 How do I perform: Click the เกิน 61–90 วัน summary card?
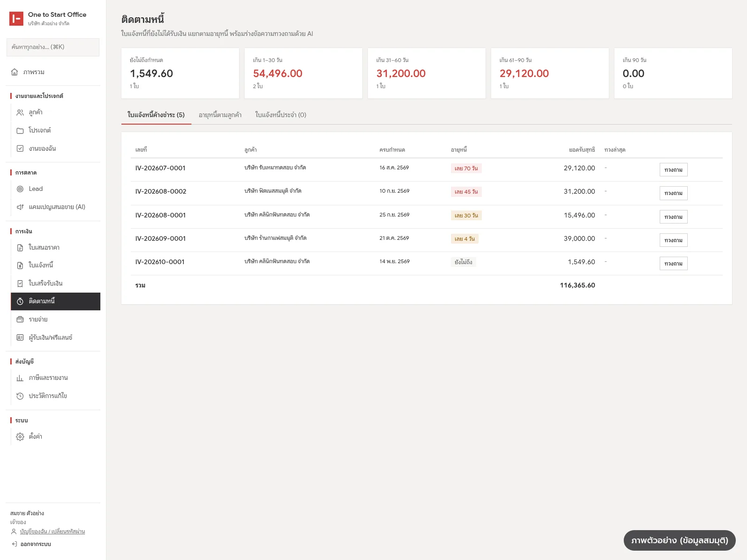point(550,73)
